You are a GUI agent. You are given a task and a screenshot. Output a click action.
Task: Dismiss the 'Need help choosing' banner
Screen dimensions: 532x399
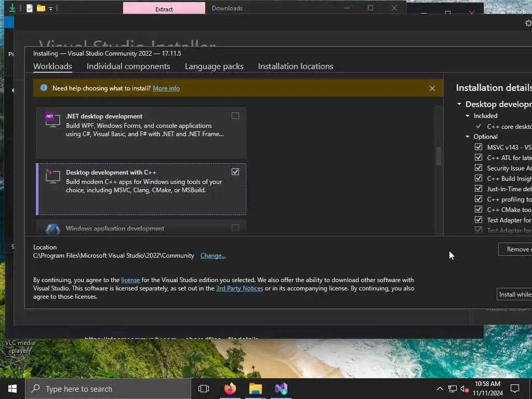432,88
